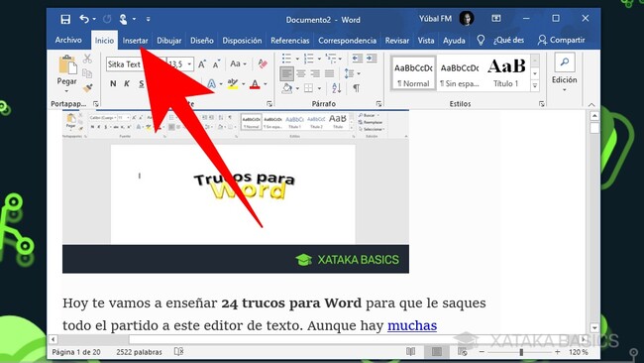Apply red font color A
This screenshot has height=363, width=644.
click(x=255, y=84)
